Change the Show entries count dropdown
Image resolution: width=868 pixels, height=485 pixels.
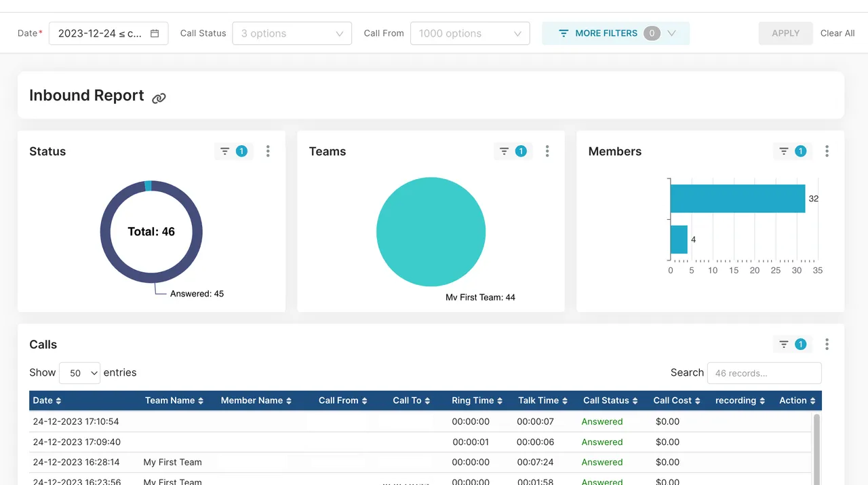coord(80,373)
